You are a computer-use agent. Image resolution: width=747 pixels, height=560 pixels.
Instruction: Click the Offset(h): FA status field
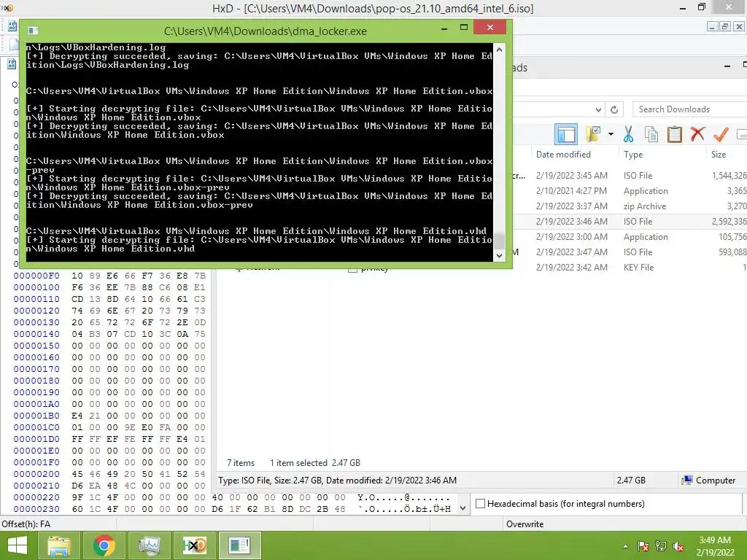[x=26, y=524]
